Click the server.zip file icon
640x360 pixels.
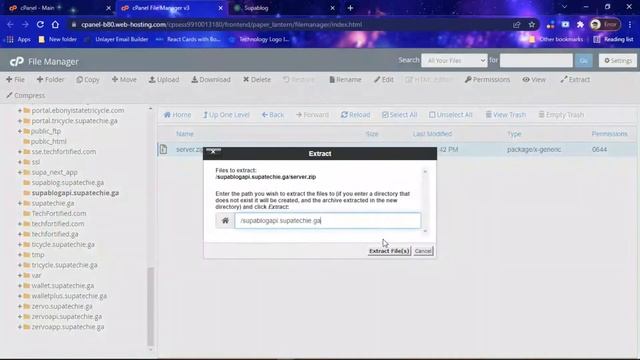tap(164, 149)
